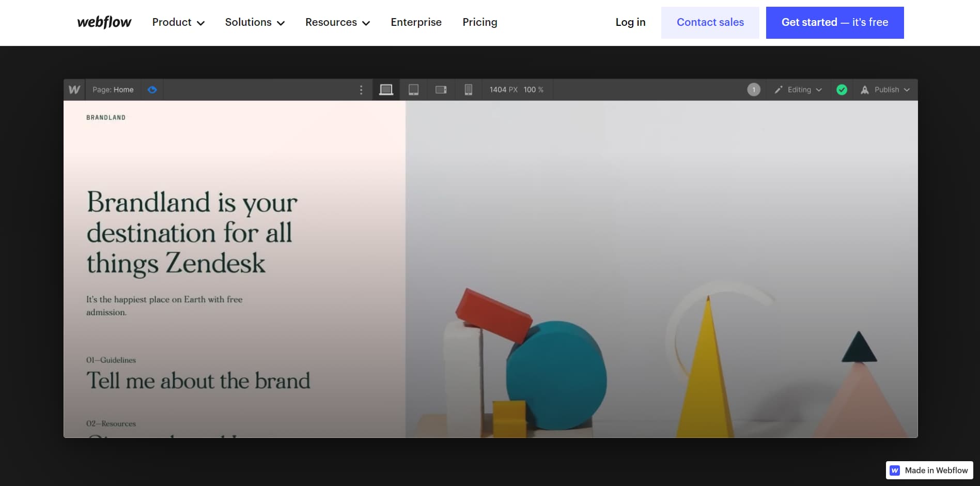
Task: Click the happiest place on Earth paragraph
Action: point(164,306)
